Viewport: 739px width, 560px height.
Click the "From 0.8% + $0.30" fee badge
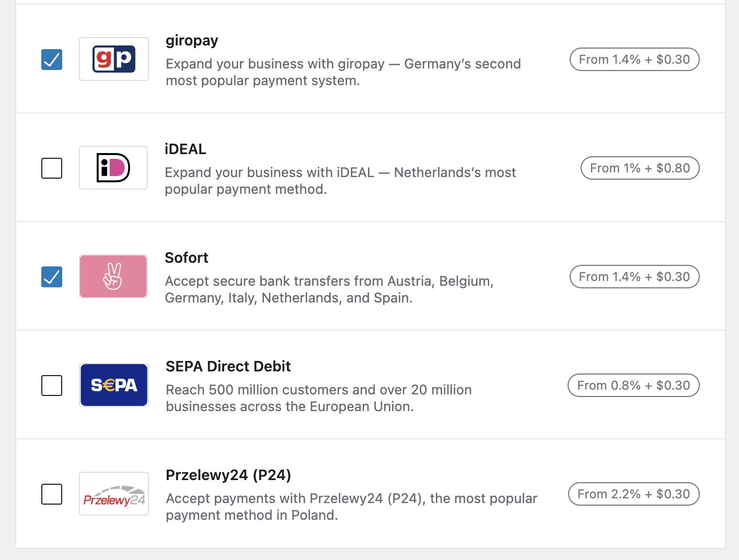633,386
